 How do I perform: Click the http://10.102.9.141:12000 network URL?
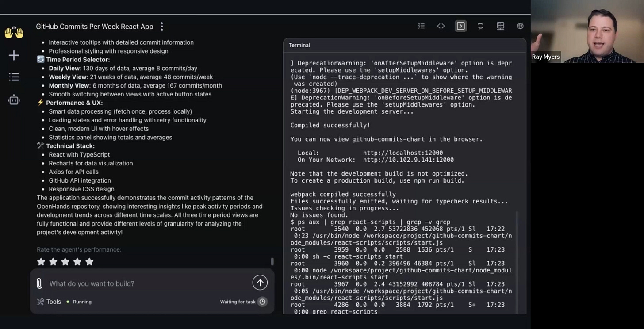(408, 160)
